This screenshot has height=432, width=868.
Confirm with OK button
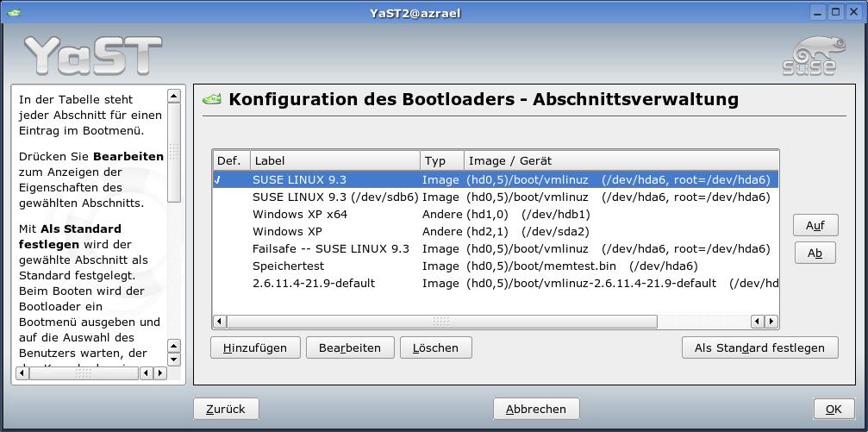click(834, 410)
